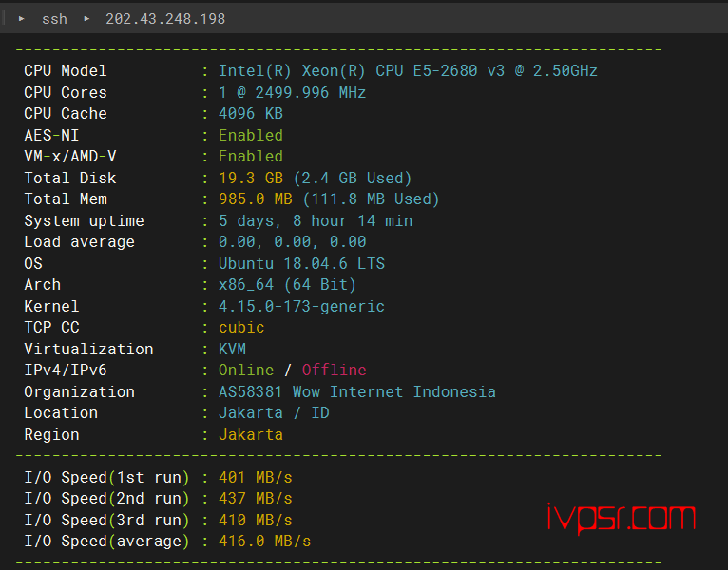Screen dimensions: 728x570
Task: Click the 4.15.0-173-generic kernel value
Action: tap(301, 306)
